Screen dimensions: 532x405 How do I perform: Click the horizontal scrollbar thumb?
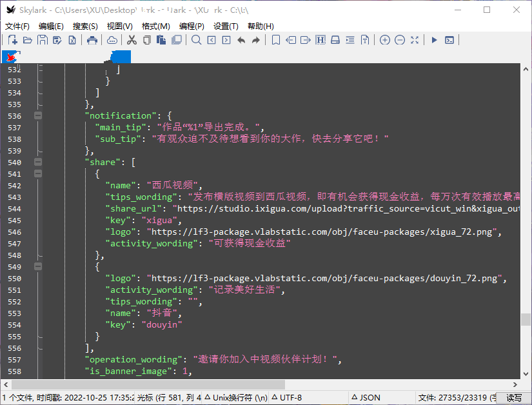[148, 384]
